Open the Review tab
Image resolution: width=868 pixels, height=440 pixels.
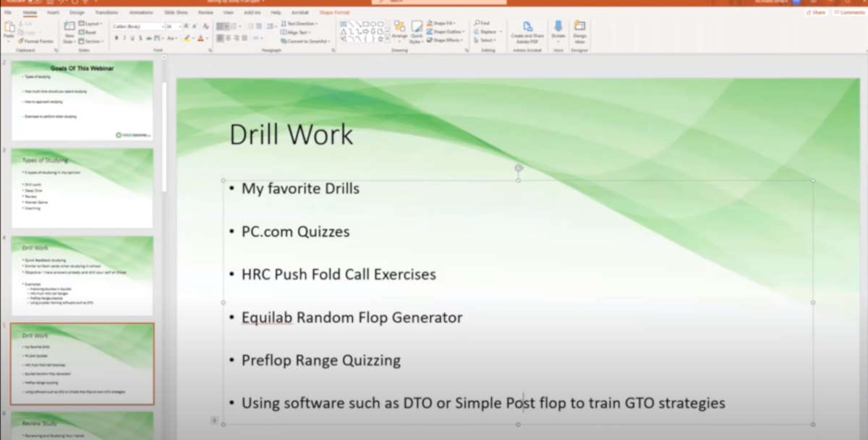click(x=205, y=12)
